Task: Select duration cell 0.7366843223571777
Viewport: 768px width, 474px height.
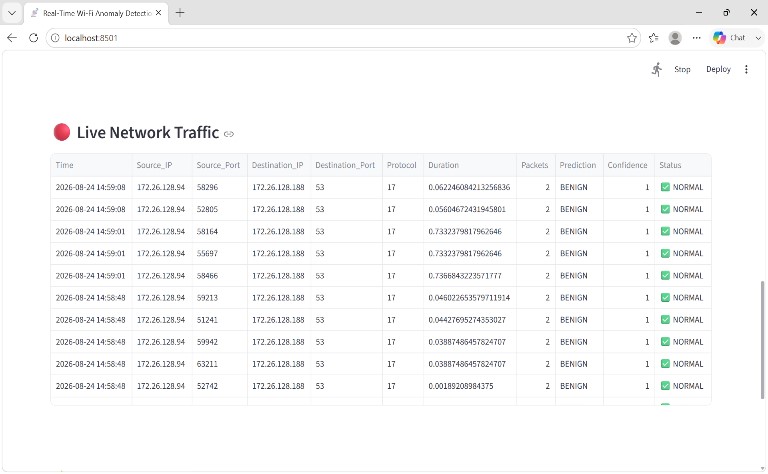Action: click(470, 276)
